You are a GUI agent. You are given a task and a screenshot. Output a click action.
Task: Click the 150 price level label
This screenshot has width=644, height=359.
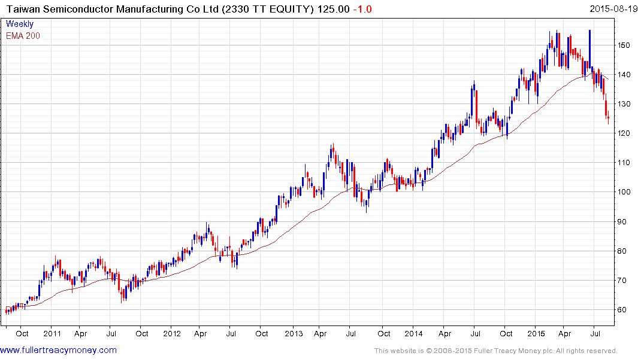[626, 45]
